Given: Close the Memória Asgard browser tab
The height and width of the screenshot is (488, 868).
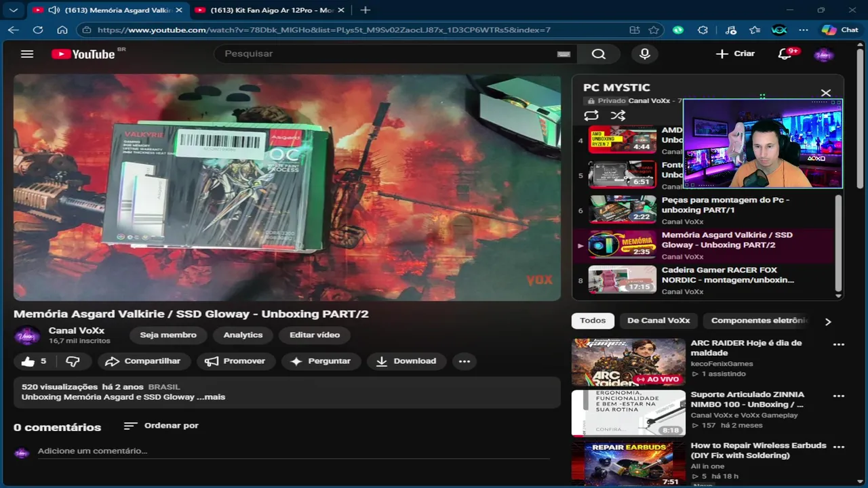Looking at the screenshot, I should point(178,10).
